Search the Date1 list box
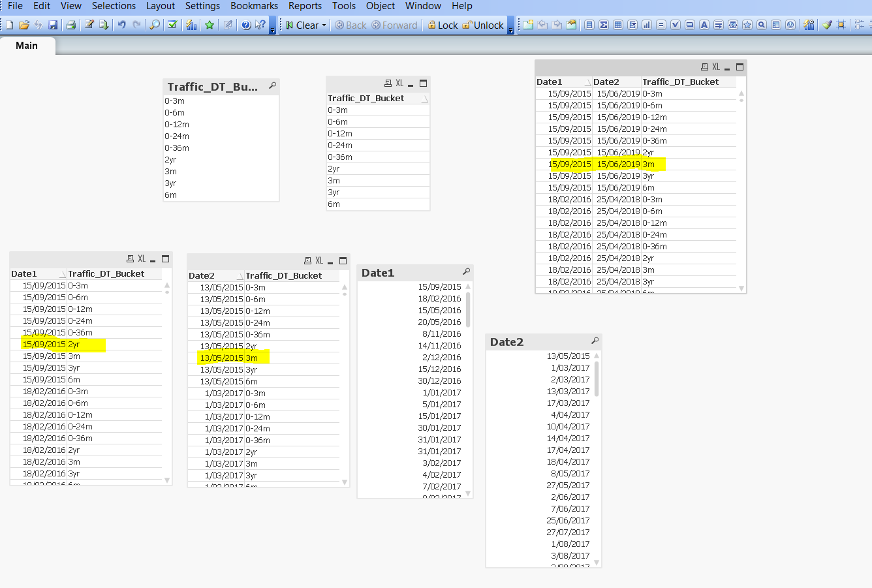 point(467,271)
